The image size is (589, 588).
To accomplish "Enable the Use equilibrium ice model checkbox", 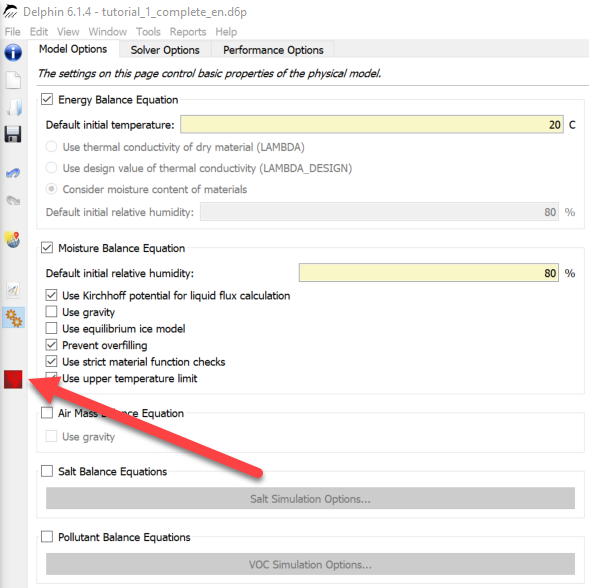I will (51, 328).
